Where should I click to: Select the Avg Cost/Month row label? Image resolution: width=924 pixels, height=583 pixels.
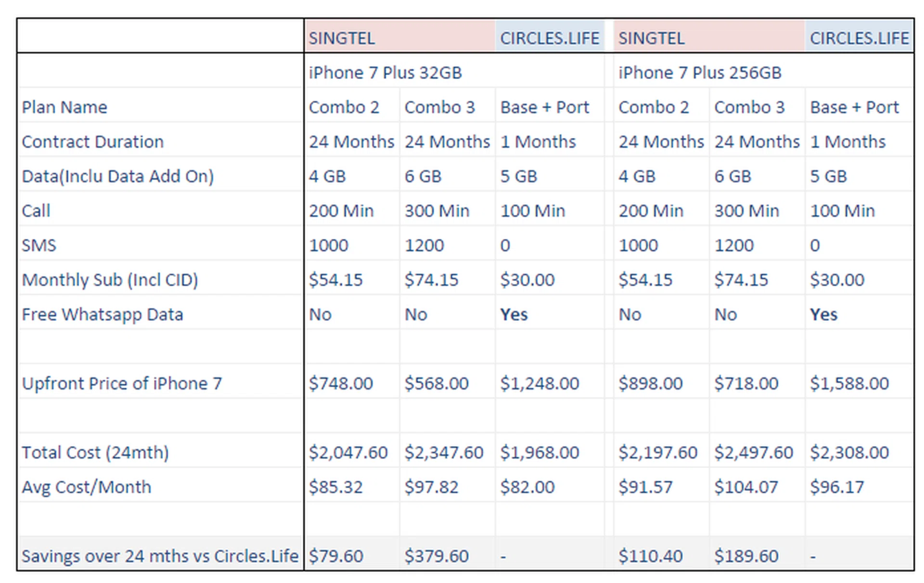click(x=87, y=487)
